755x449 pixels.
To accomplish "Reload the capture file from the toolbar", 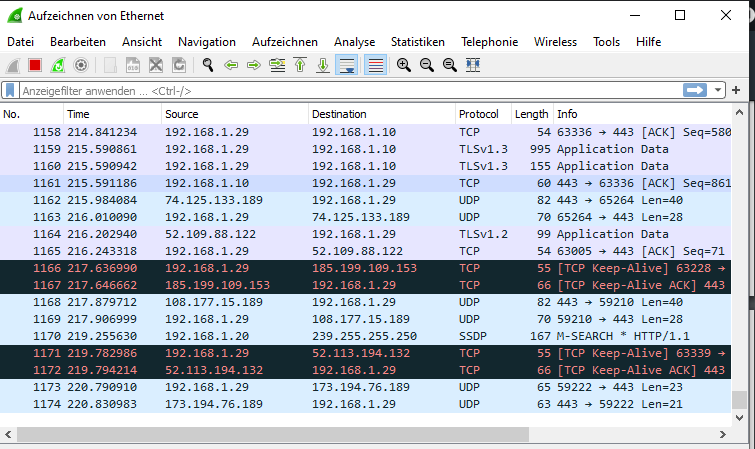I will coord(179,65).
